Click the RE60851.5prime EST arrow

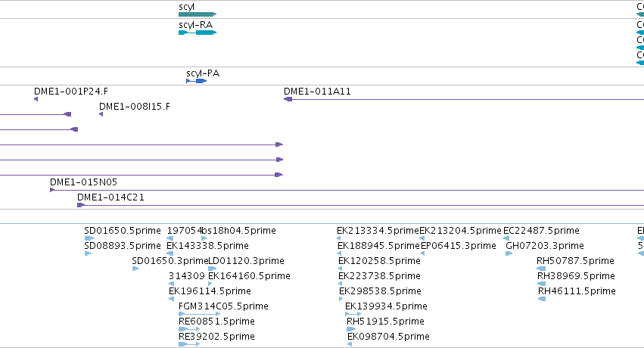[189, 329]
